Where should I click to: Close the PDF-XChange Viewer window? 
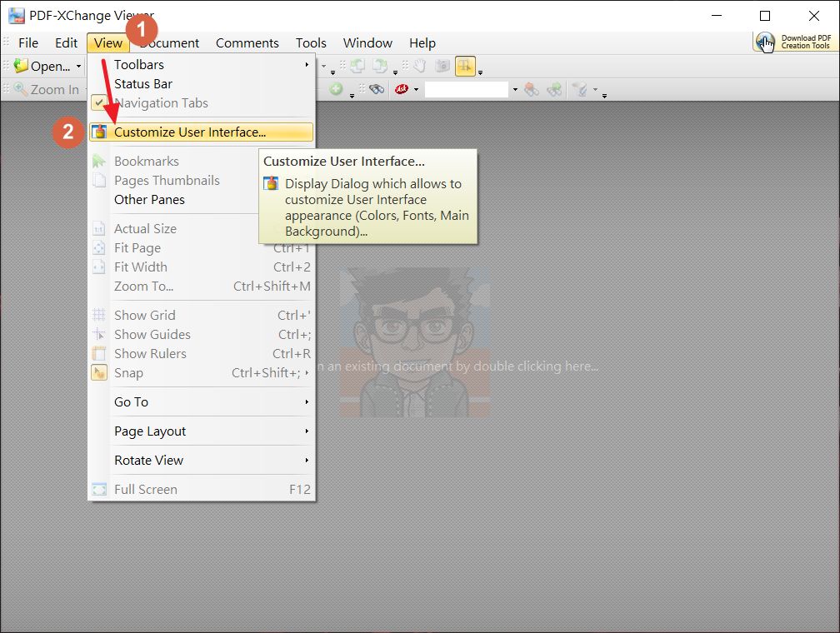tap(813, 16)
